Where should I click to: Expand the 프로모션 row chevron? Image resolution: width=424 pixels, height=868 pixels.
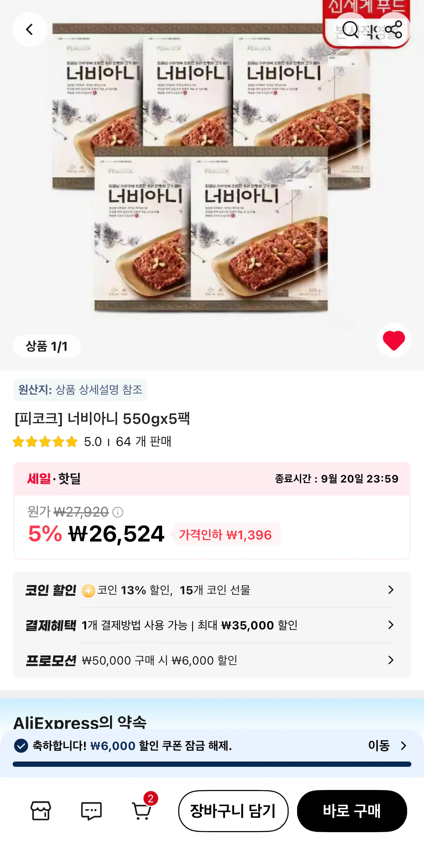[x=391, y=660]
